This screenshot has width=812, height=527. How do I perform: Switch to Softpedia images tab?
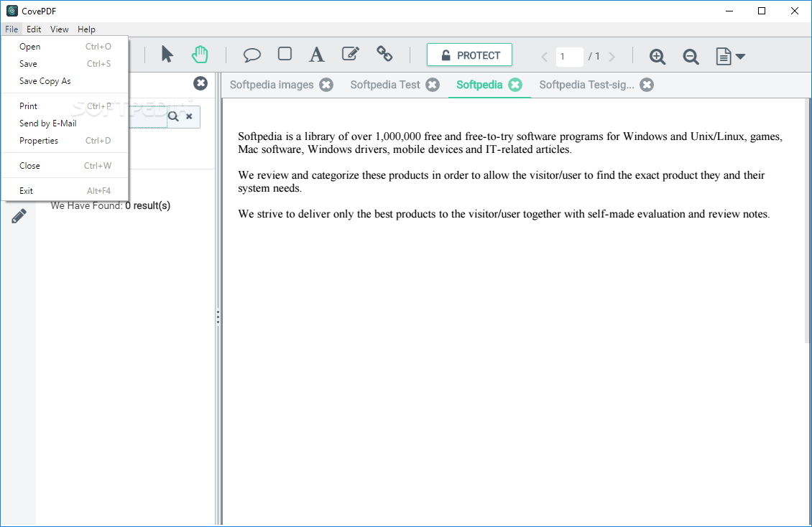click(272, 85)
